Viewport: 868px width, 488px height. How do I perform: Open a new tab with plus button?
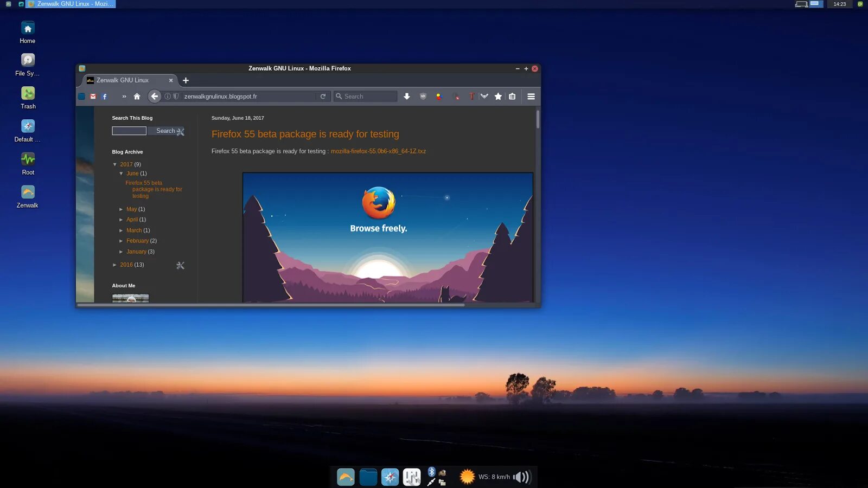pos(186,80)
